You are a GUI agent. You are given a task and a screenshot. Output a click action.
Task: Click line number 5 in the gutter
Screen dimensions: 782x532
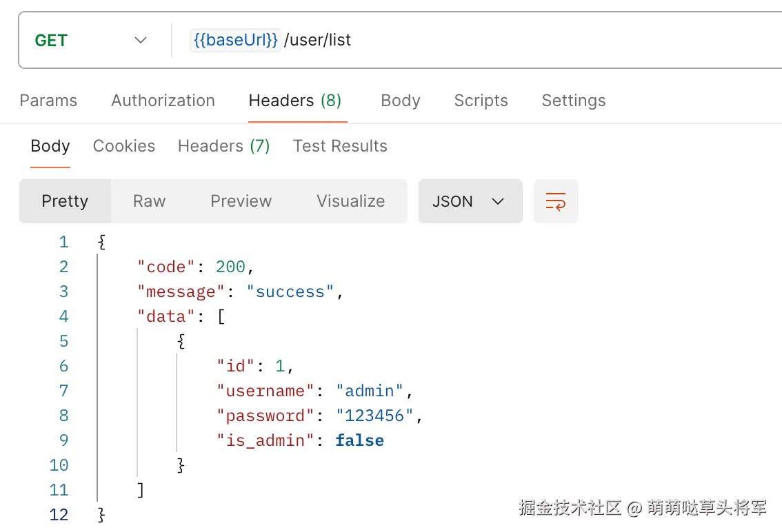click(x=63, y=341)
